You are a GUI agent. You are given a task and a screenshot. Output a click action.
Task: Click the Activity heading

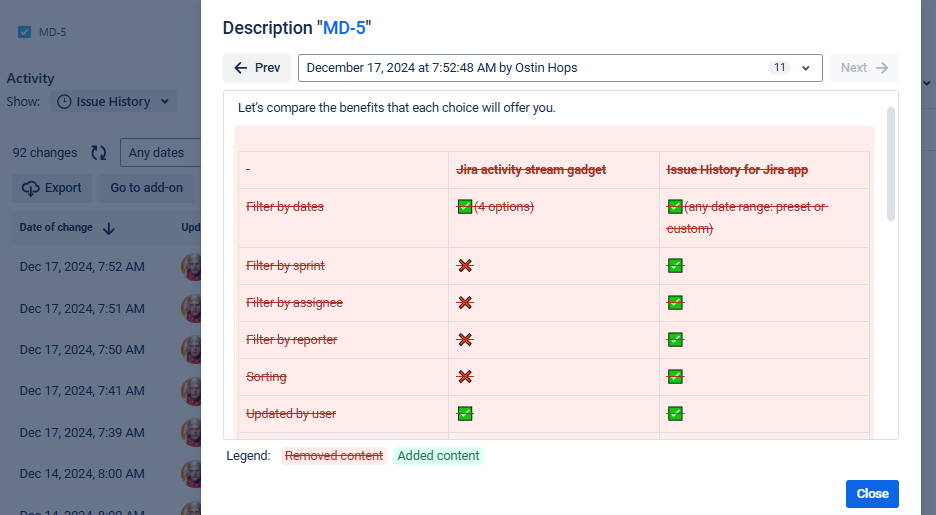click(x=30, y=78)
